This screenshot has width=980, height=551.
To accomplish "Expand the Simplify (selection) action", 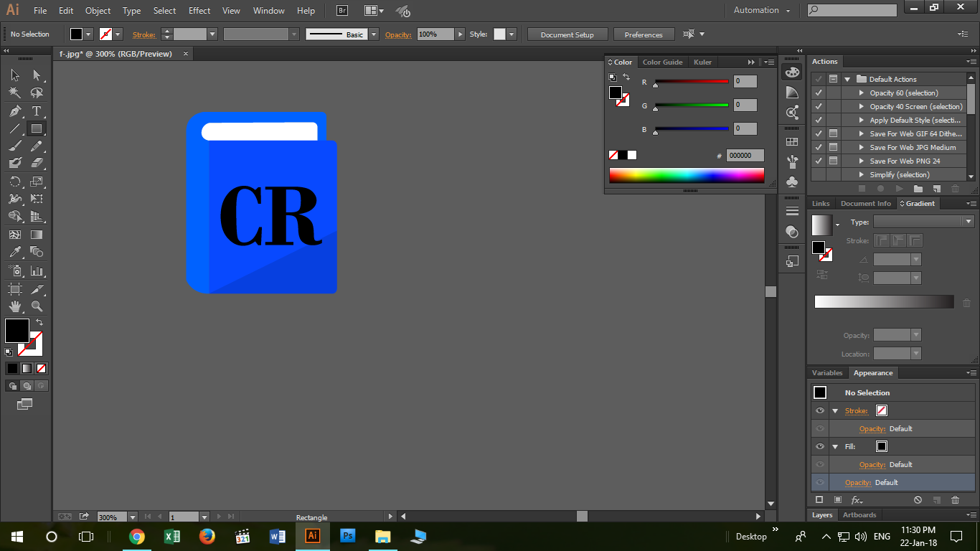I will [862, 174].
